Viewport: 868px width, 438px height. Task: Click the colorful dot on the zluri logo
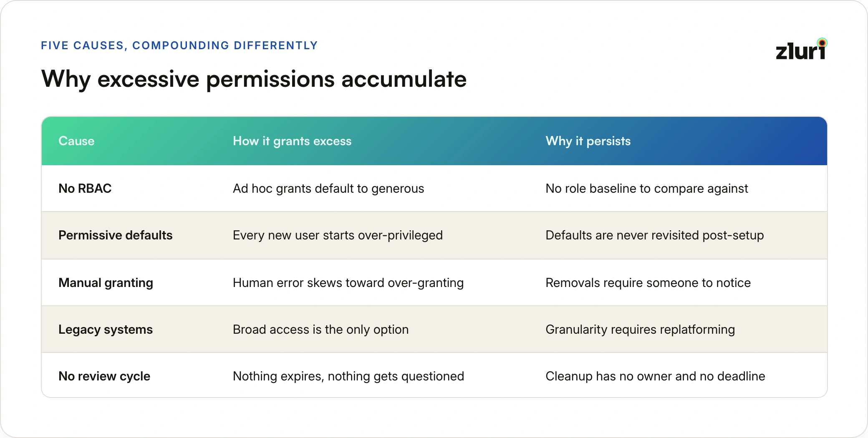click(x=822, y=43)
